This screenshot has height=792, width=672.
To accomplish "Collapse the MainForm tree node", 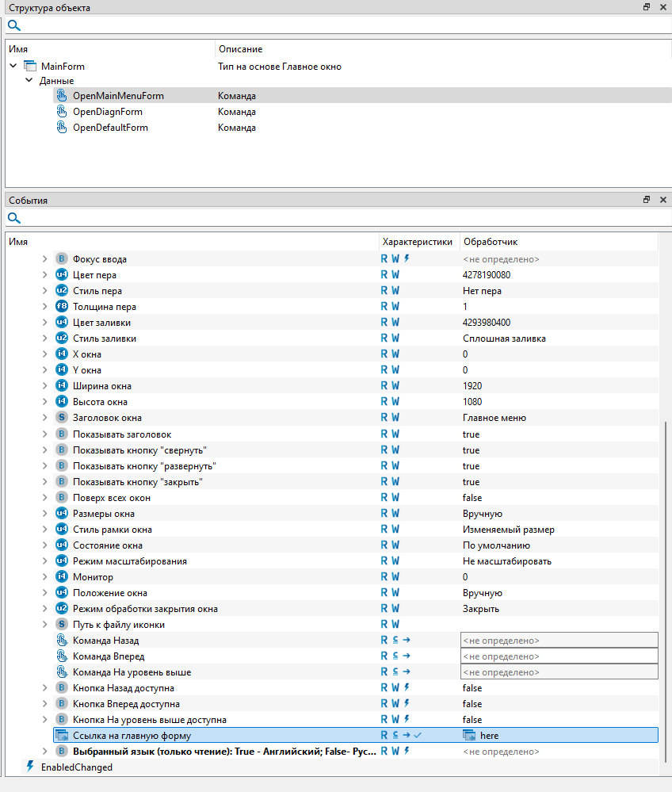I will click(13, 67).
